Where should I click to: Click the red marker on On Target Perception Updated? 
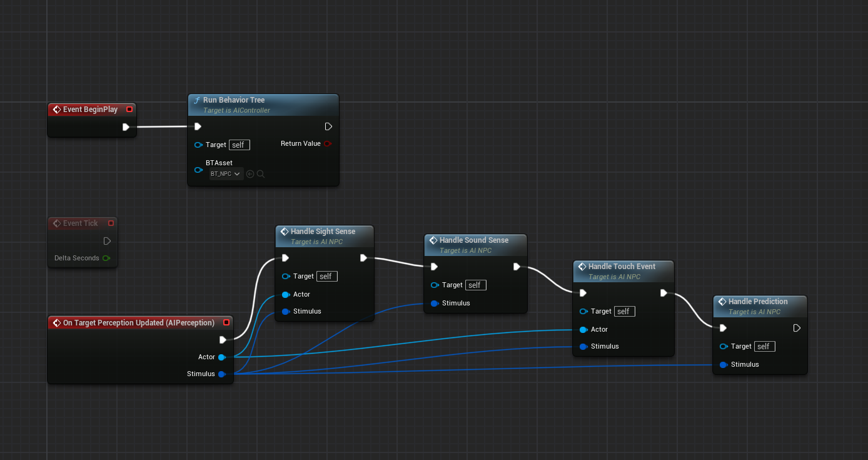point(226,322)
